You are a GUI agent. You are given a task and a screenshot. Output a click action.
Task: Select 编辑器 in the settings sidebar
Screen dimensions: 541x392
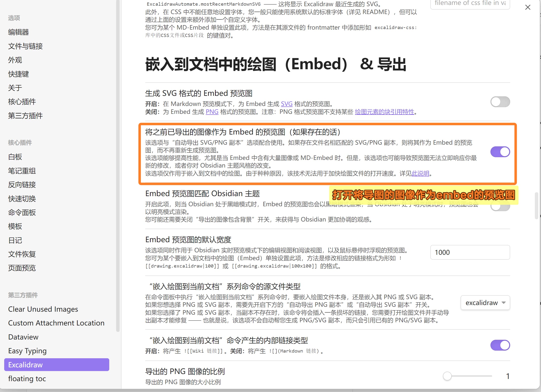coord(18,32)
